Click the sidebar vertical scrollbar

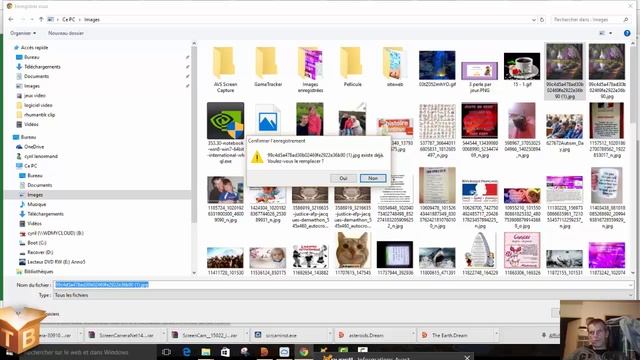(x=194, y=135)
